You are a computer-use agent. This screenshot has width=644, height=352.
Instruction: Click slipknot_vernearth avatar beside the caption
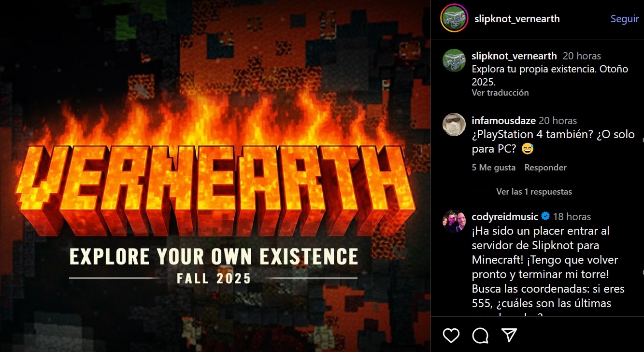[454, 61]
